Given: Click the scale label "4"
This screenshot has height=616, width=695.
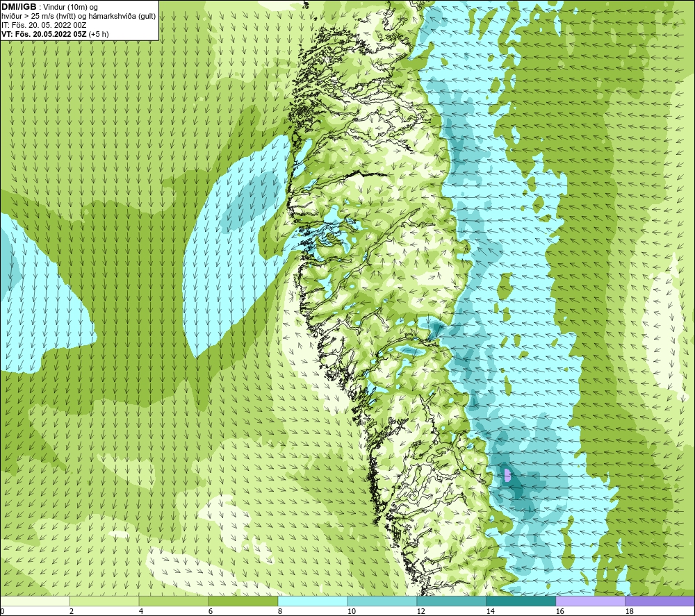Looking at the screenshot, I should tap(141, 611).
